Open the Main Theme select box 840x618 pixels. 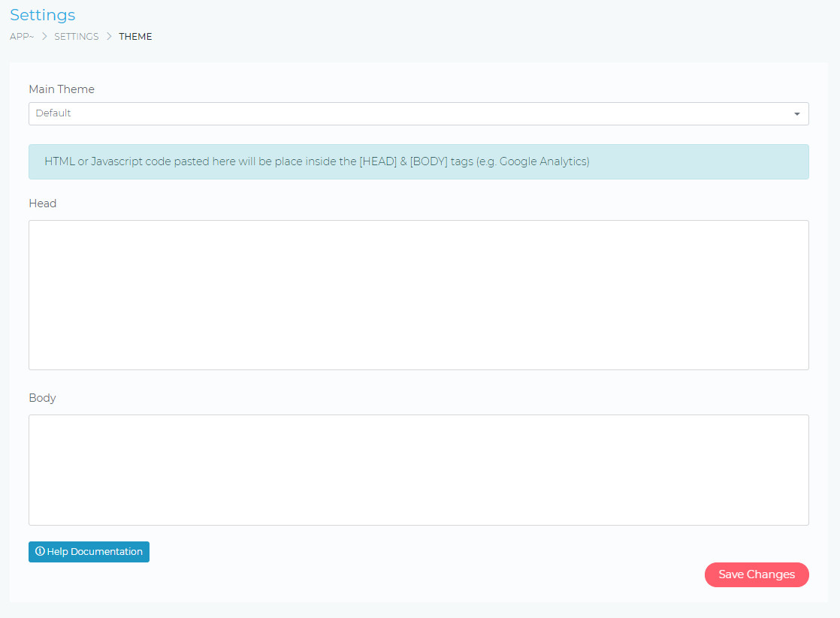[418, 114]
